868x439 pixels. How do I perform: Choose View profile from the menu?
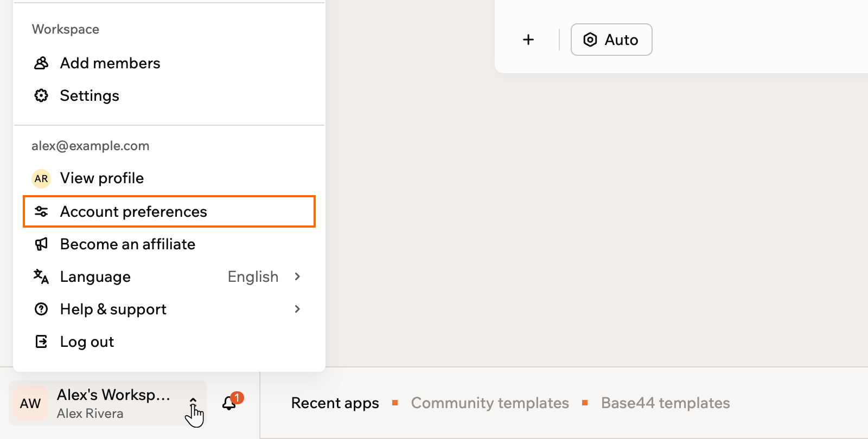pyautogui.click(x=169, y=178)
